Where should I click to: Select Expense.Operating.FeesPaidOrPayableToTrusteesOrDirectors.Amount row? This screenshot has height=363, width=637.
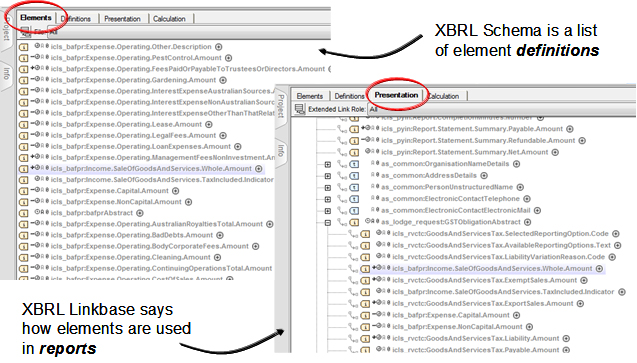(x=188, y=69)
